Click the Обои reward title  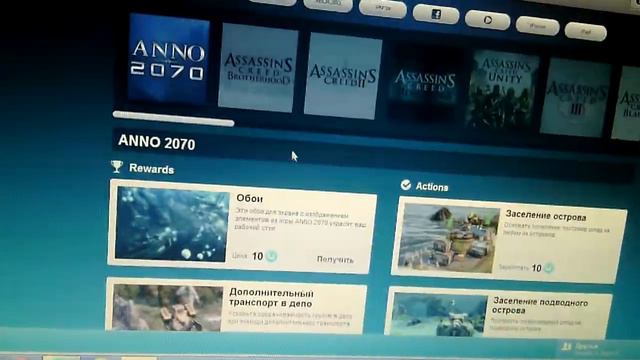pos(249,198)
